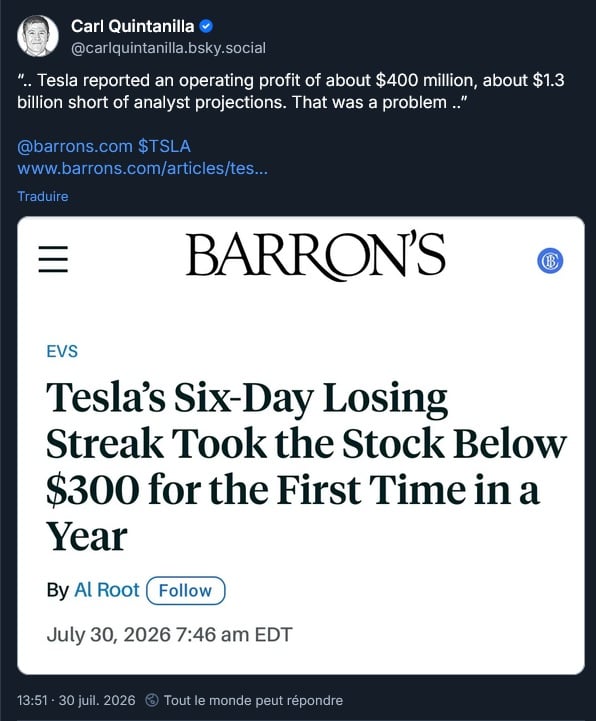Open Carl Quintanilla's profile avatar
Screen dimensions: 596x721
pyautogui.click(x=38, y=36)
